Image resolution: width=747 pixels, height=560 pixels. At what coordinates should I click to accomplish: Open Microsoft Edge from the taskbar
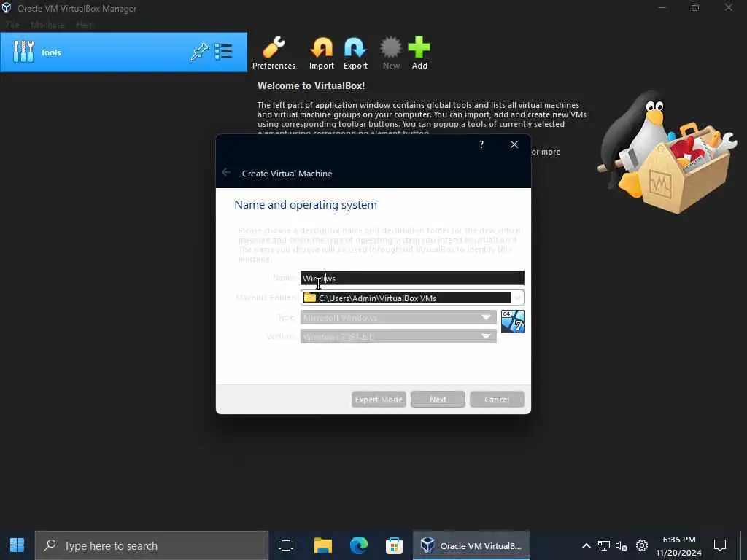point(359,545)
